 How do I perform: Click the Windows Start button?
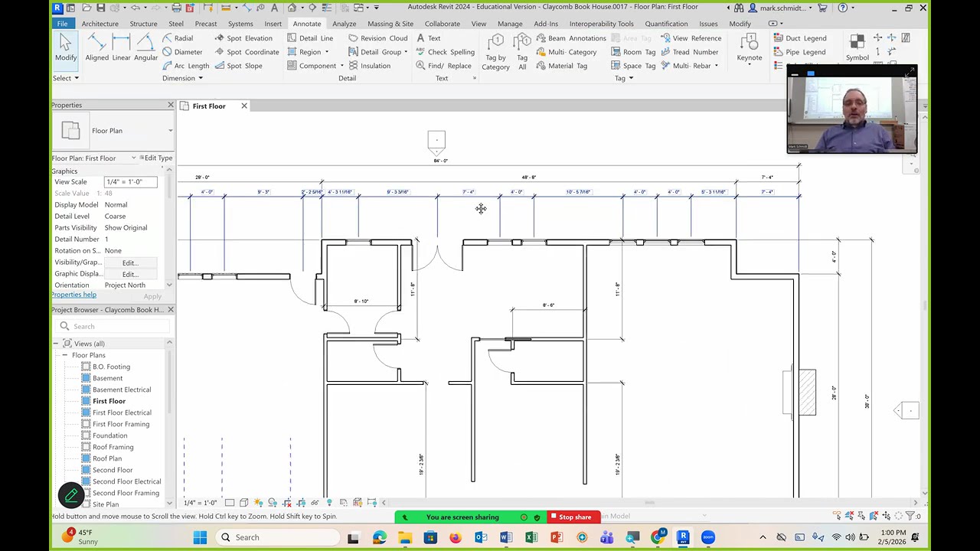[200, 537]
